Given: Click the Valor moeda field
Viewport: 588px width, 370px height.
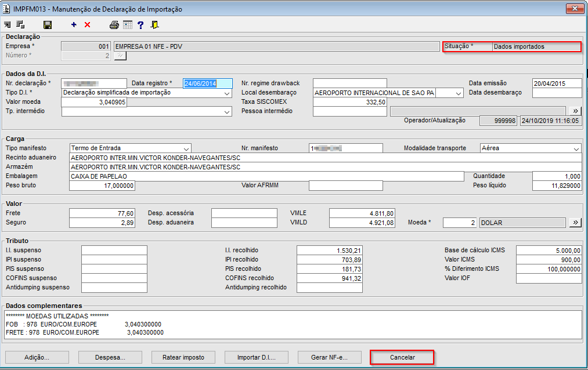Looking at the screenshot, I should click(94, 102).
